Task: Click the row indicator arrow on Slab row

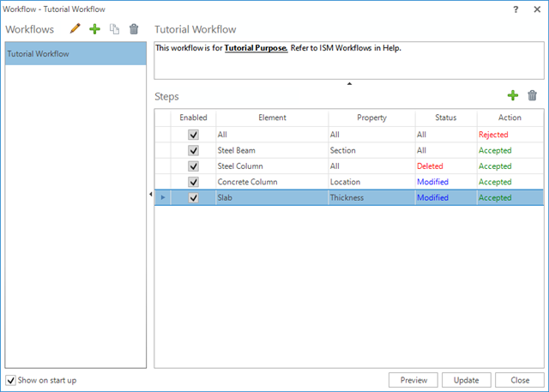Action: tap(163, 197)
